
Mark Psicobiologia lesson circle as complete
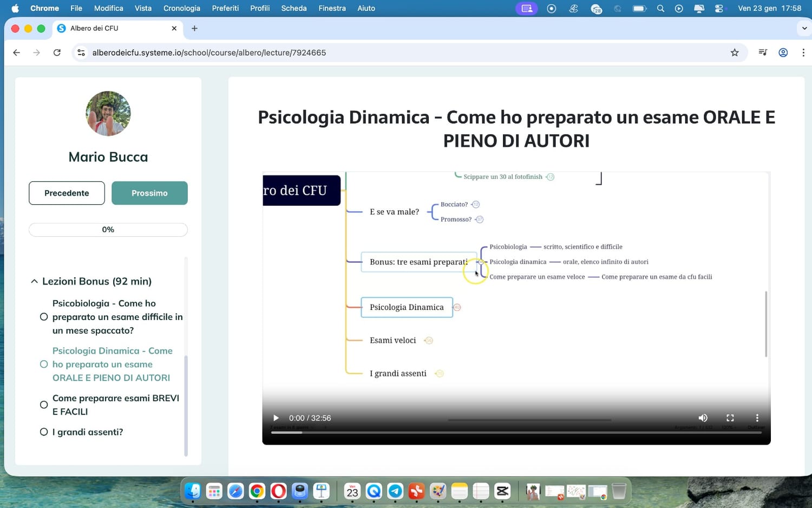(x=44, y=317)
